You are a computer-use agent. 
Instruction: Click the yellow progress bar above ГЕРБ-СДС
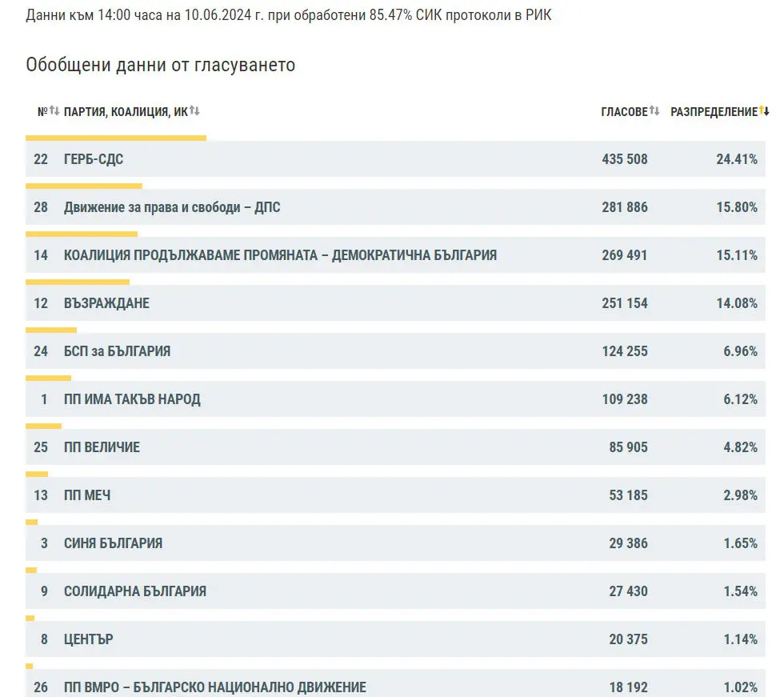[x=116, y=138]
